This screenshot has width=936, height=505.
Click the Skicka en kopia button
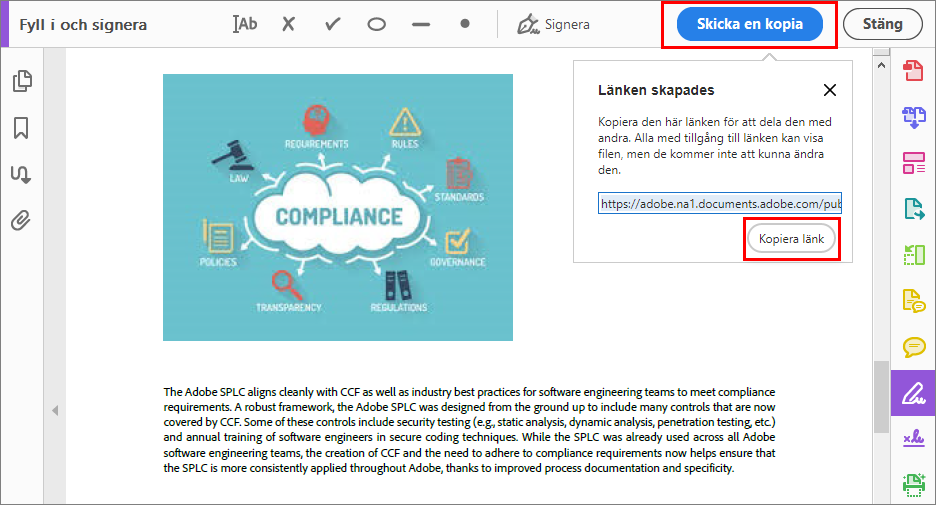(x=750, y=24)
